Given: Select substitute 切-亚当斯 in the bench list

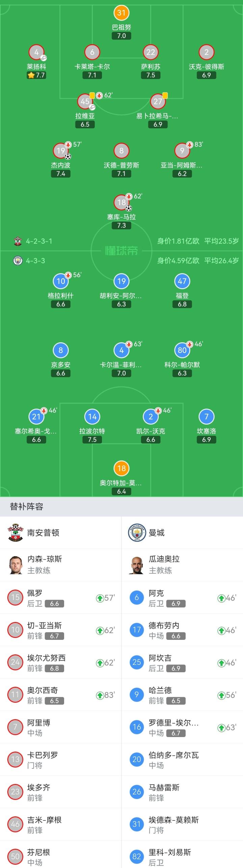Looking at the screenshot, I should pyautogui.click(x=45, y=630).
